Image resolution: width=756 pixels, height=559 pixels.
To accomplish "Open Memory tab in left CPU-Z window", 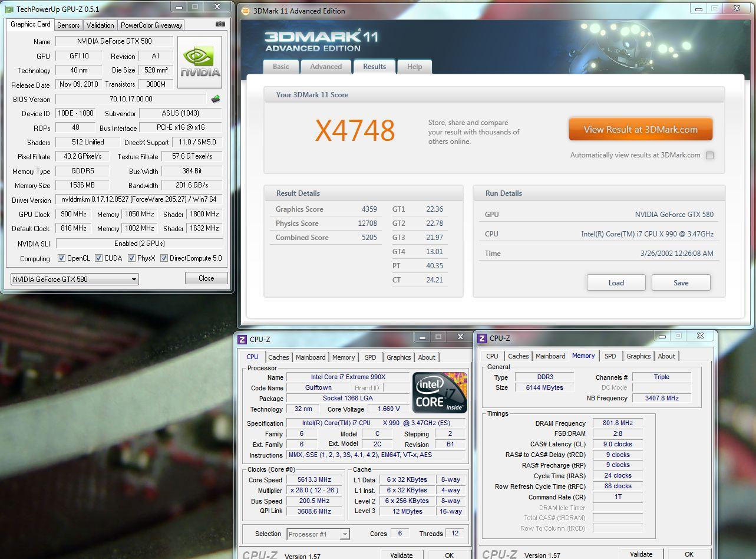I will point(344,357).
